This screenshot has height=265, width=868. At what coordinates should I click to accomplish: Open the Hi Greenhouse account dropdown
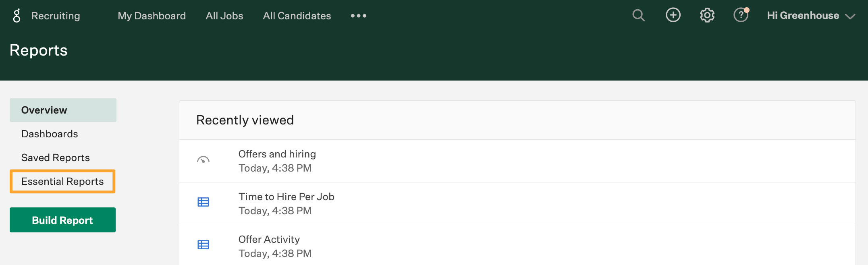811,16
